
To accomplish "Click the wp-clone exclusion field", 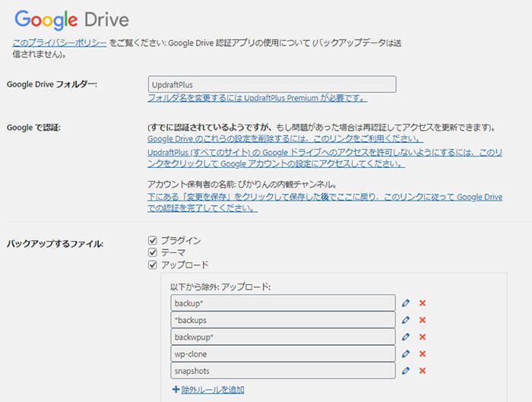I will [283, 354].
